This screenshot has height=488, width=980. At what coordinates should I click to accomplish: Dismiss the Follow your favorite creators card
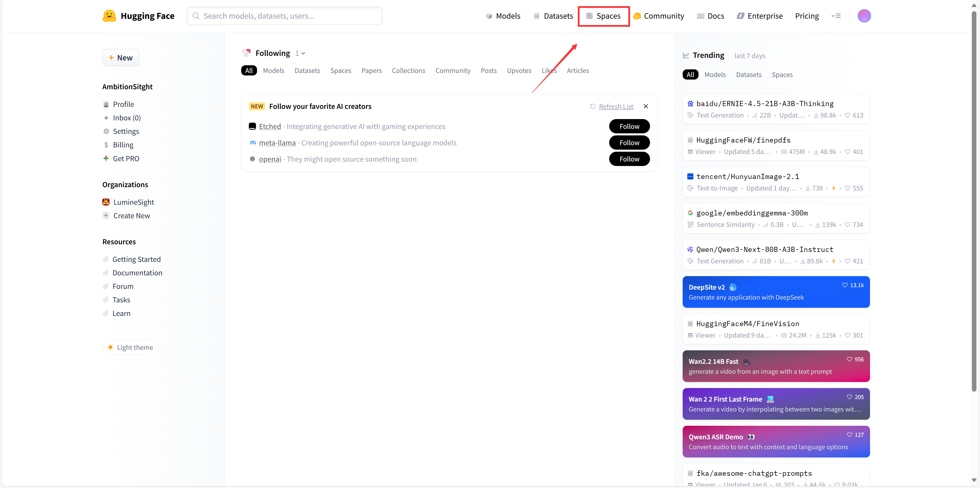pyautogui.click(x=646, y=106)
